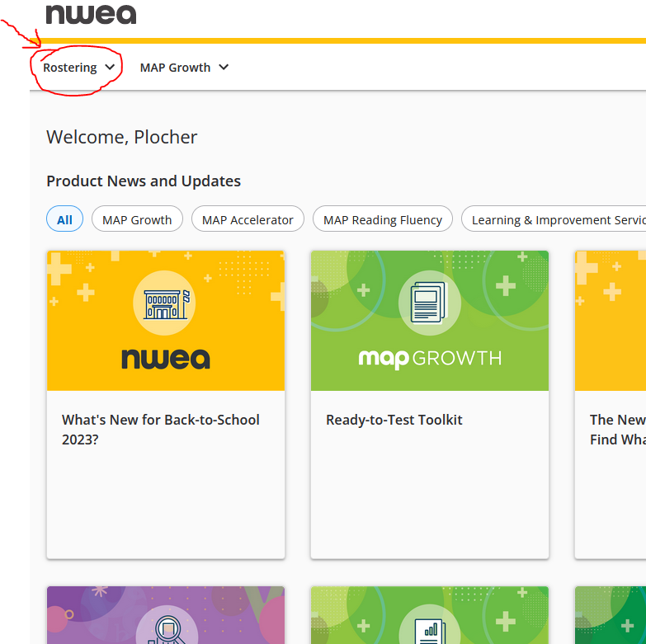Filter news by MAP Reading Fluency

[x=382, y=219]
